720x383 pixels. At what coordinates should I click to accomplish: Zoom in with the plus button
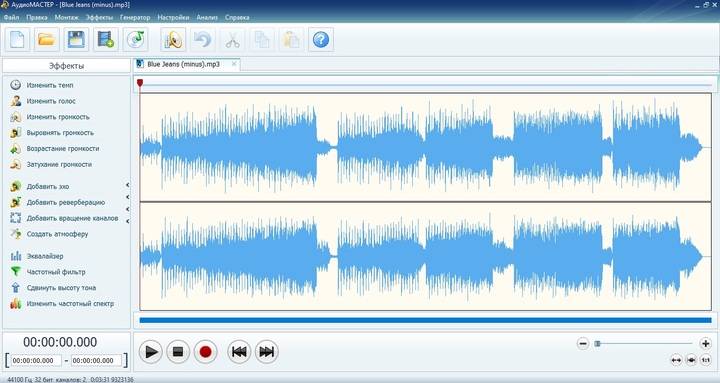click(x=705, y=343)
